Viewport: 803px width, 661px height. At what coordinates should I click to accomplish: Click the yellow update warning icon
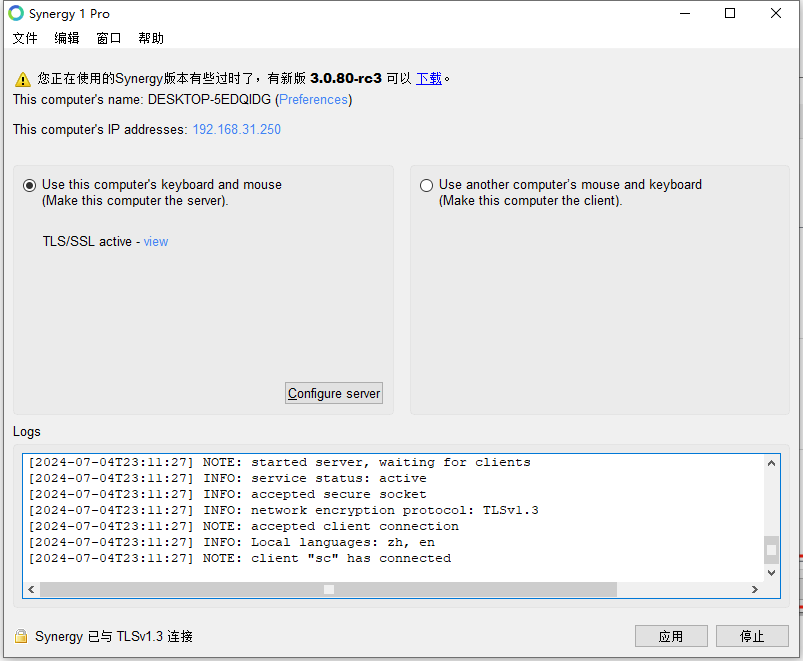coord(23,79)
